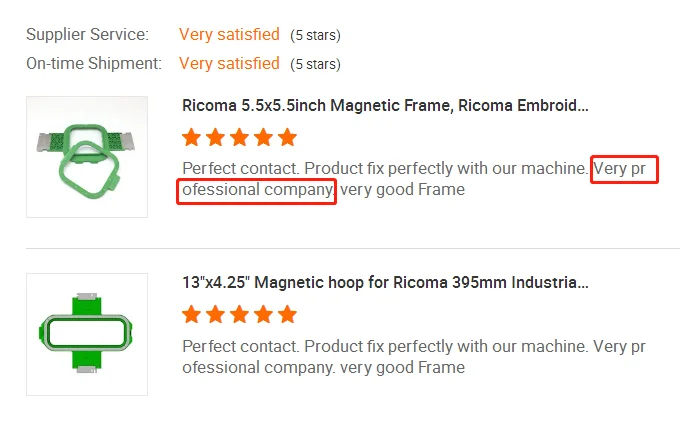Click third star of Ricoma 5.5x5.5inch frame rating

tap(240, 137)
